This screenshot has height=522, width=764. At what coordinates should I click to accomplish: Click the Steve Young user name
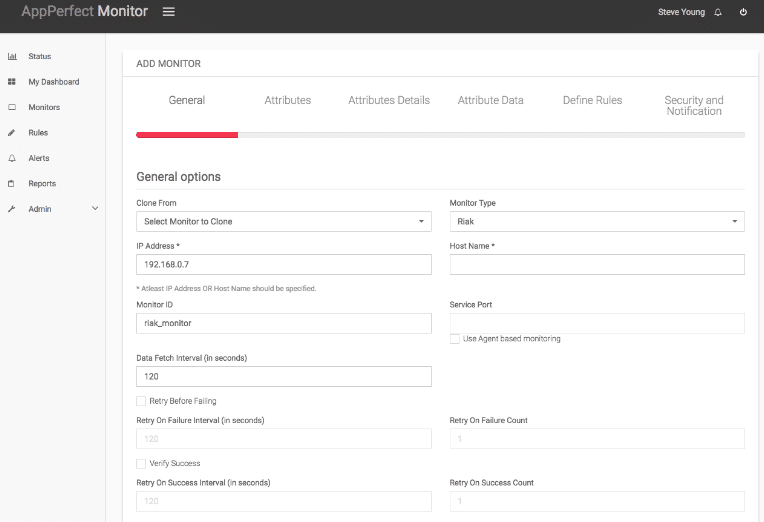pos(681,12)
